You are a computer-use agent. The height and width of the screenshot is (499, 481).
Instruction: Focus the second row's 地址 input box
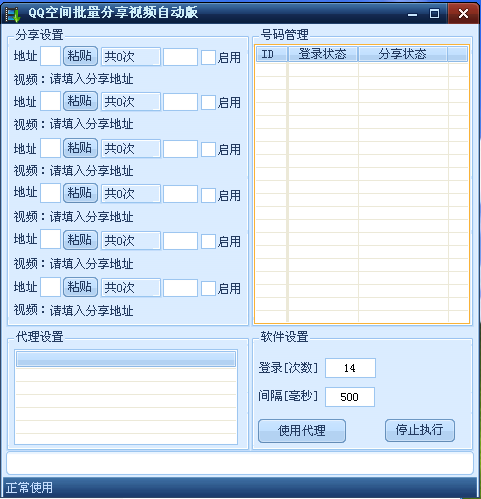point(50,101)
